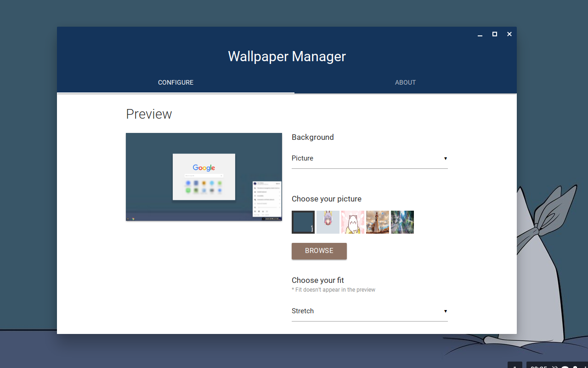Choose the lighthouse wallpaper thumbnail
Viewport: 588px width, 368px height.
pos(378,222)
